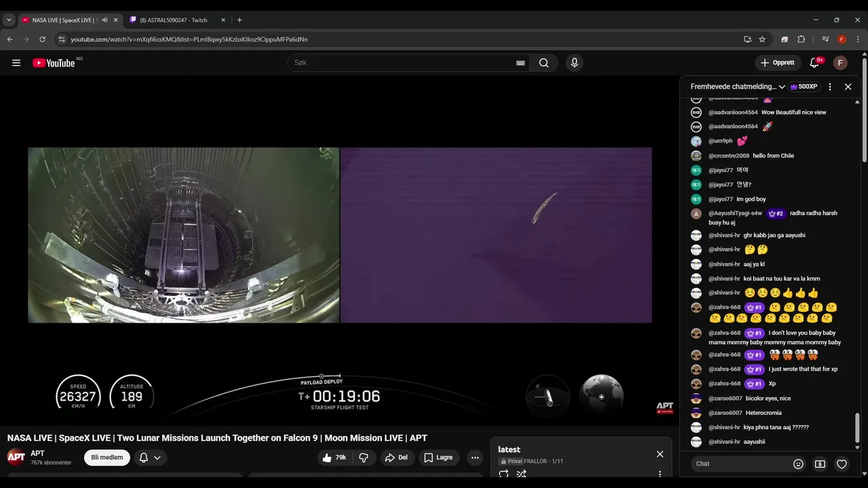868x488 pixels.
Task: Click the magnifier search button
Action: pos(544,63)
